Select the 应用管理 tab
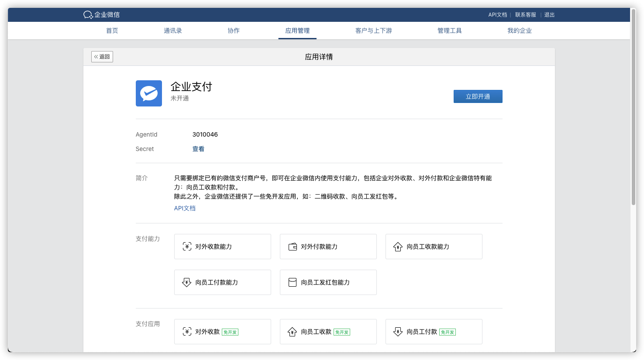Screen dimensions: 644x360 click(x=297, y=31)
